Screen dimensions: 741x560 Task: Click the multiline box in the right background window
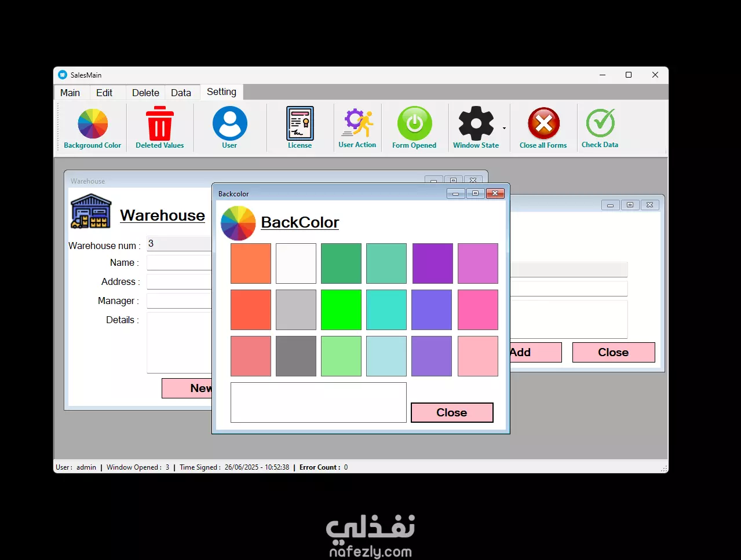pyautogui.click(x=569, y=319)
